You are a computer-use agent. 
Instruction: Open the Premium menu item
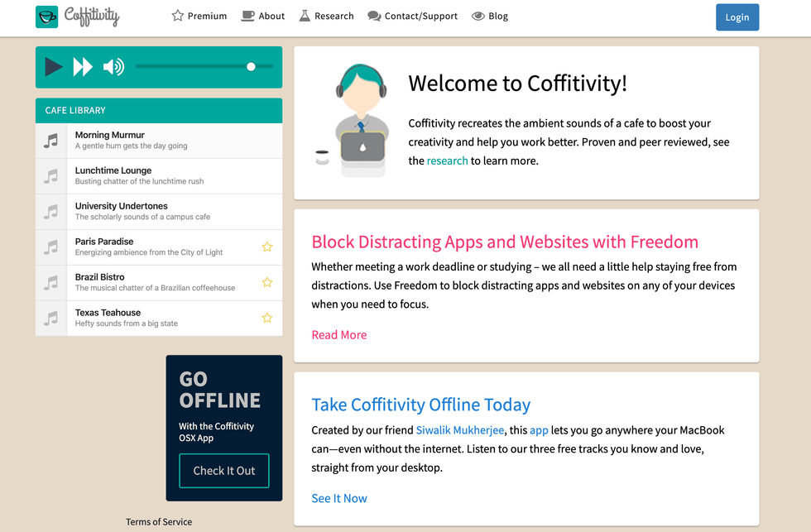coord(199,16)
